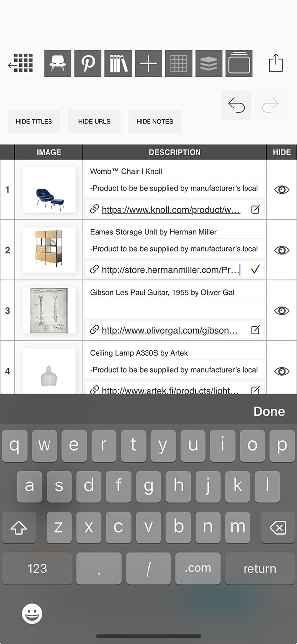
Task: Tap the plus icon to add item
Action: (148, 63)
